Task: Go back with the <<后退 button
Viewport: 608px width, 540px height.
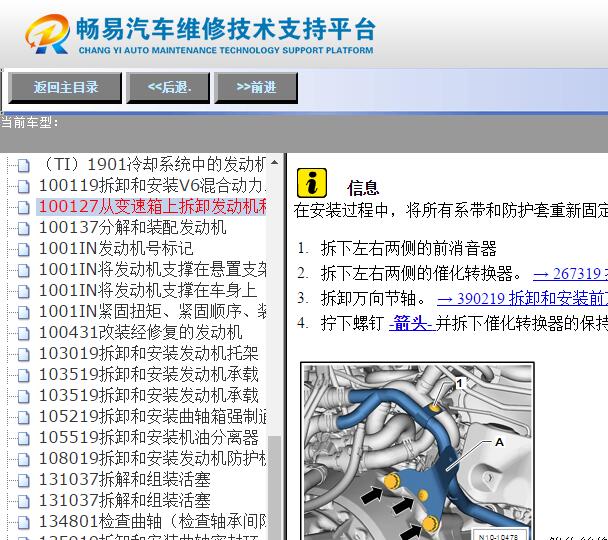Action: coord(168,88)
